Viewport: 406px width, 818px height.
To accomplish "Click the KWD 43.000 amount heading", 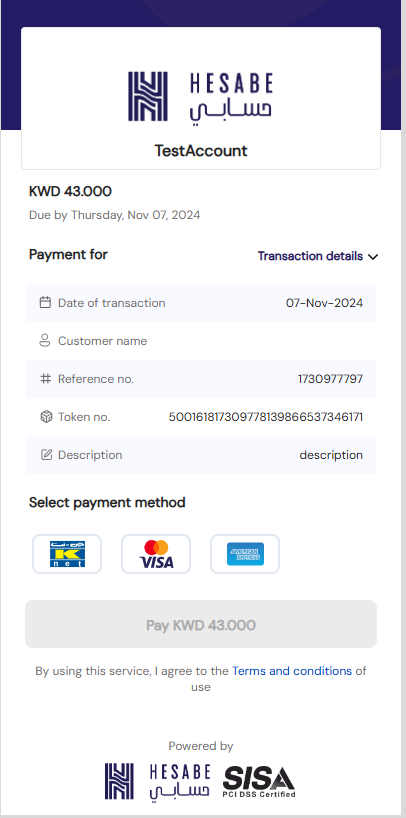I will [70, 191].
